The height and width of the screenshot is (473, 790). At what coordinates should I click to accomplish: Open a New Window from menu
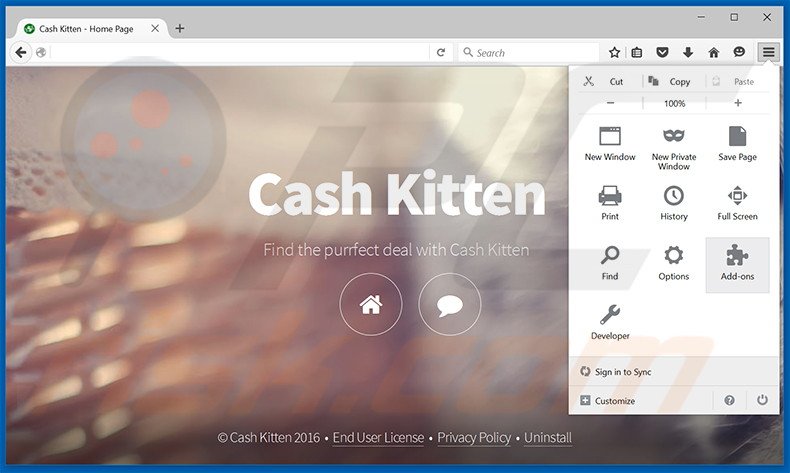pos(610,145)
